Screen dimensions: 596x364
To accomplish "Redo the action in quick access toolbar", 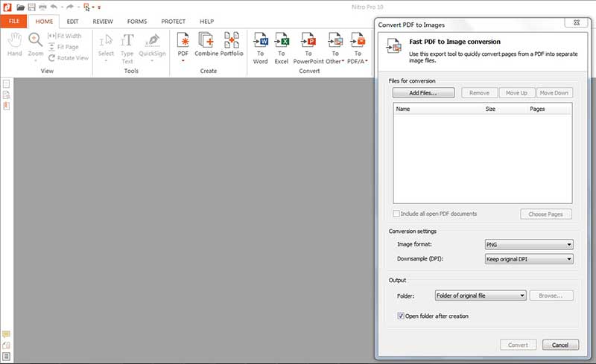I will tap(70, 7).
